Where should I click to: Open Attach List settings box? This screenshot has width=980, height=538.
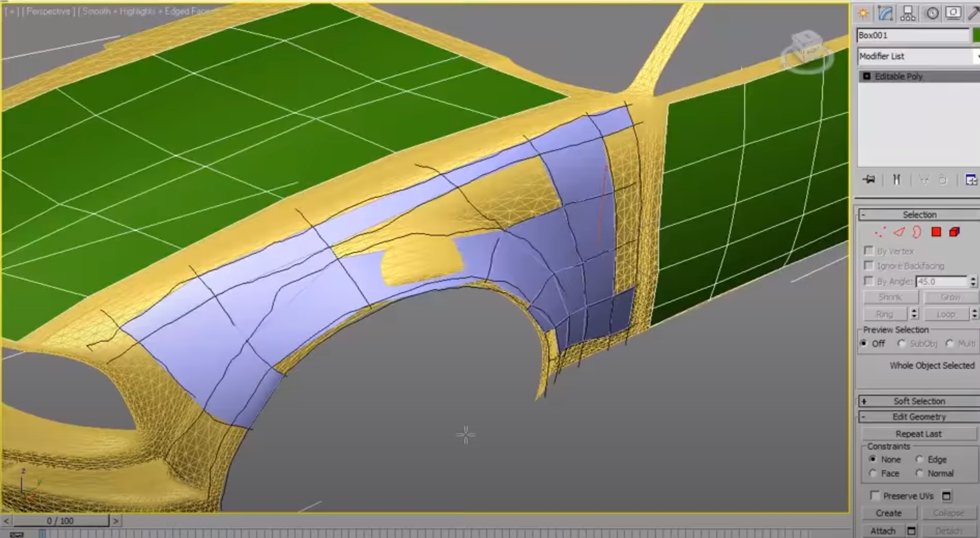click(x=912, y=530)
